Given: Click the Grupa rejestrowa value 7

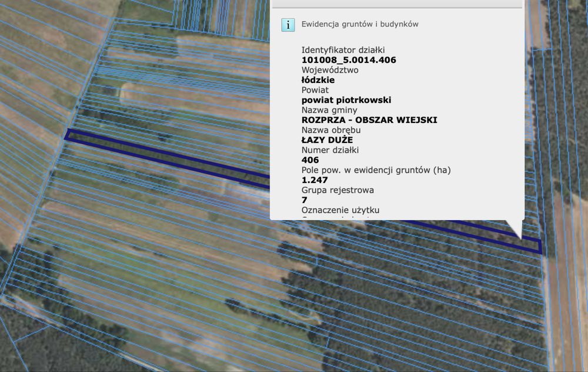Looking at the screenshot, I should click(x=305, y=200).
